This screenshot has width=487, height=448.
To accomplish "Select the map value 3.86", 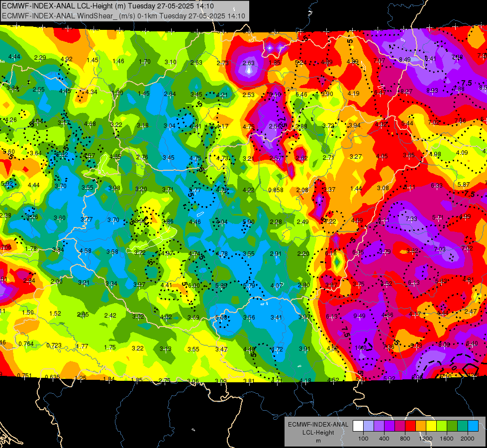I will click(168, 222).
